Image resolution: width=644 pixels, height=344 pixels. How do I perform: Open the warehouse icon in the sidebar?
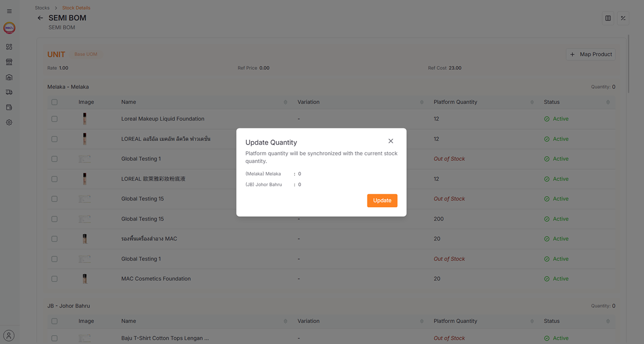click(9, 77)
